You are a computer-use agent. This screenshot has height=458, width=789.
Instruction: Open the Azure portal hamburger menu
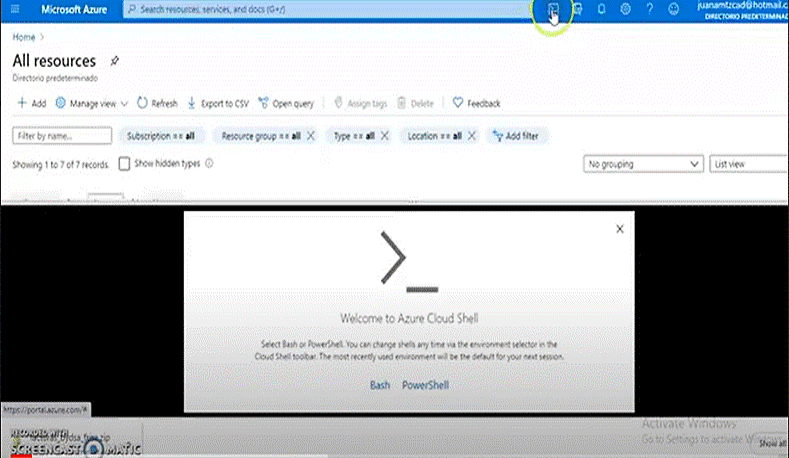tap(15, 9)
